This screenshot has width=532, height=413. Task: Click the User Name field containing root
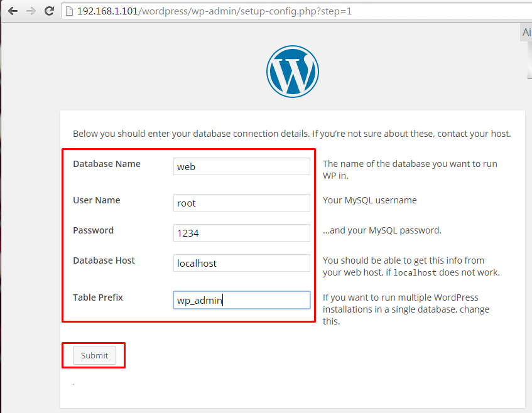[242, 203]
